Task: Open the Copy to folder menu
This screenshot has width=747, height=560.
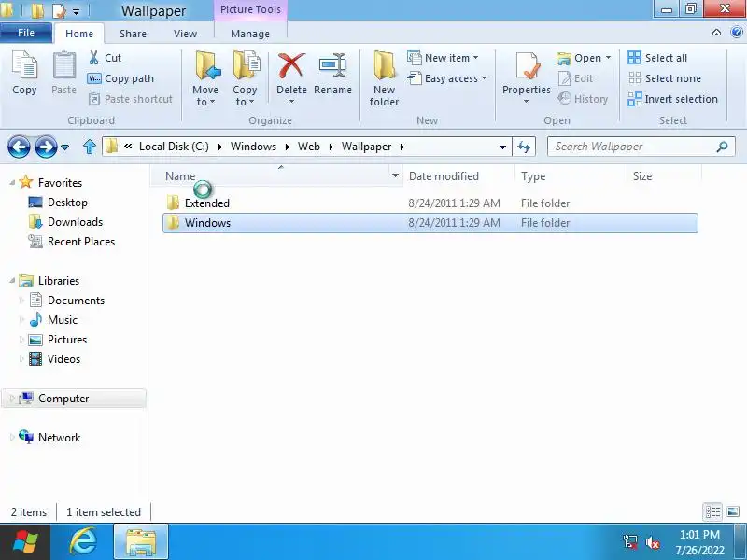Action: (x=245, y=79)
